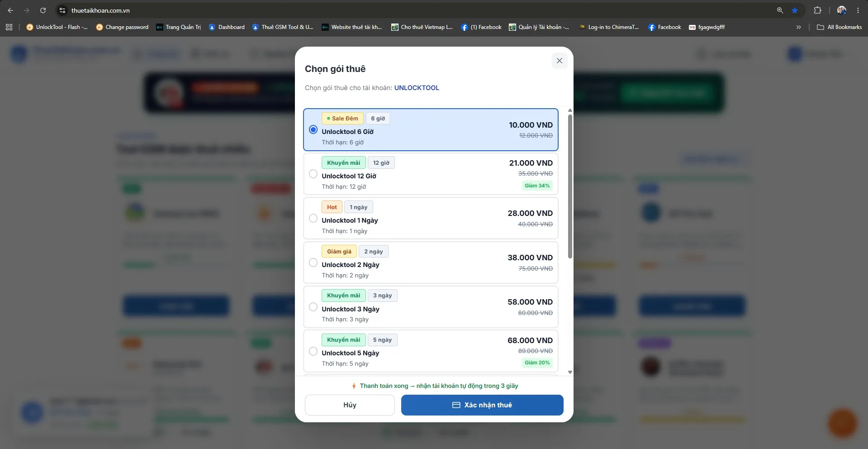Open the All Bookmarks folder

click(840, 27)
